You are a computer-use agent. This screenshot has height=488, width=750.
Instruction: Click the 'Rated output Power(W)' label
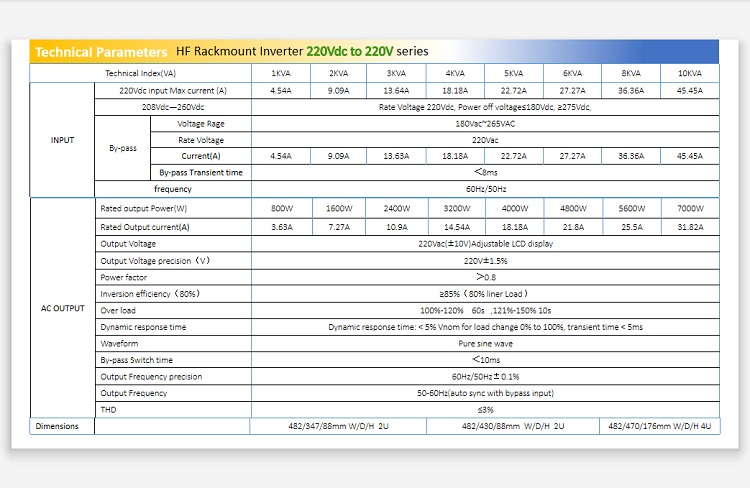click(x=143, y=209)
